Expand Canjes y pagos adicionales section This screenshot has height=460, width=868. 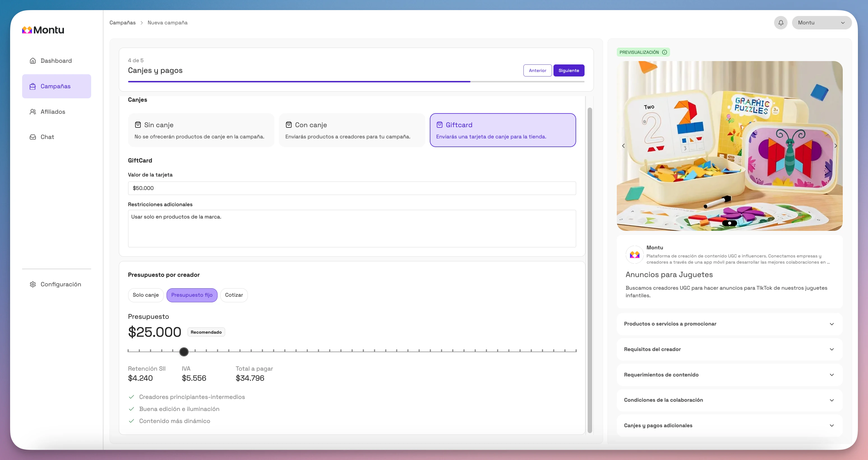730,426
